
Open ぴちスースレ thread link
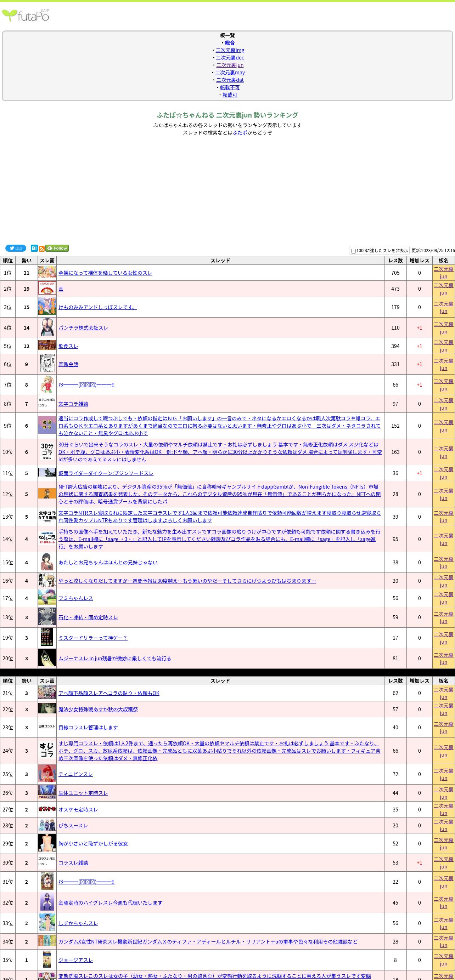[73, 826]
